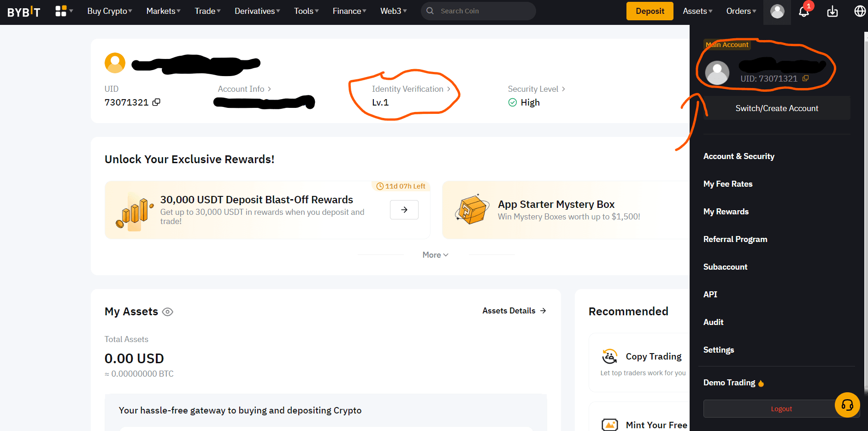Viewport: 868px width, 431px height.
Task: Open Subaccount menu item
Action: click(725, 267)
